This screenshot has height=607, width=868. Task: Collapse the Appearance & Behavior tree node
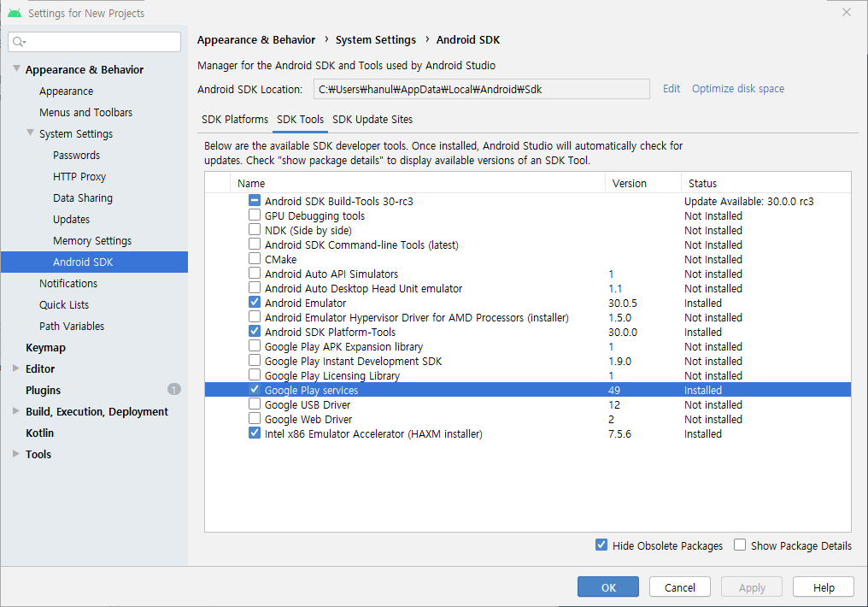tap(16, 68)
